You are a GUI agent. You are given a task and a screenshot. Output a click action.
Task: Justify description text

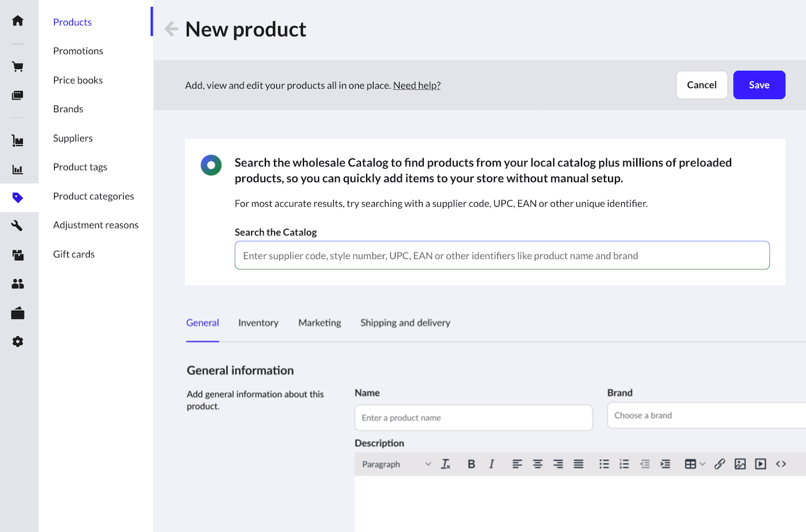[579, 464]
